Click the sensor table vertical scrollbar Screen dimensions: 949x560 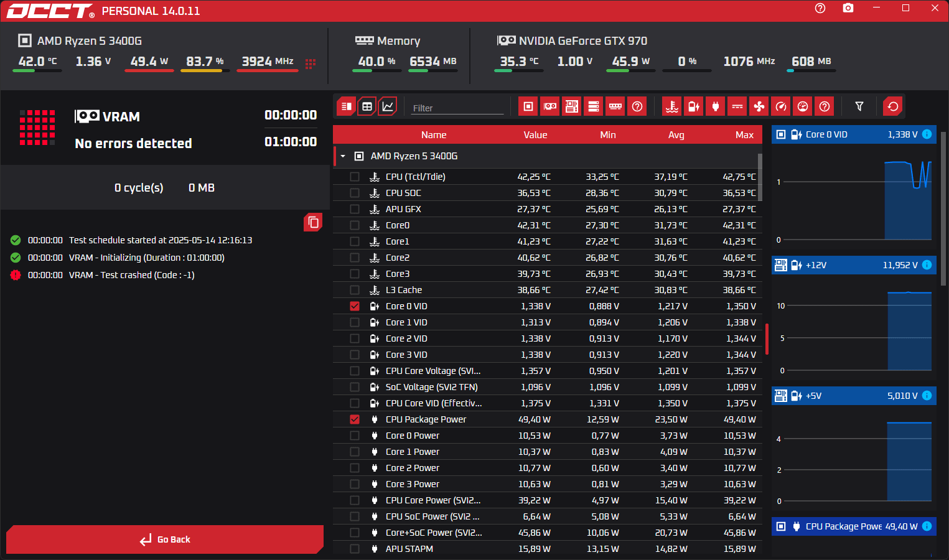click(x=760, y=177)
